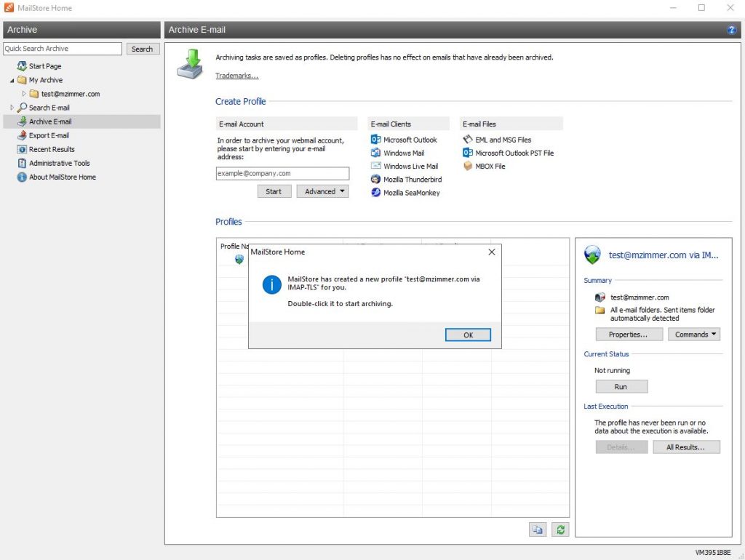Expand the test@mzimmer.com folder node
Image resolution: width=745 pixels, height=560 pixels.
pyautogui.click(x=24, y=94)
